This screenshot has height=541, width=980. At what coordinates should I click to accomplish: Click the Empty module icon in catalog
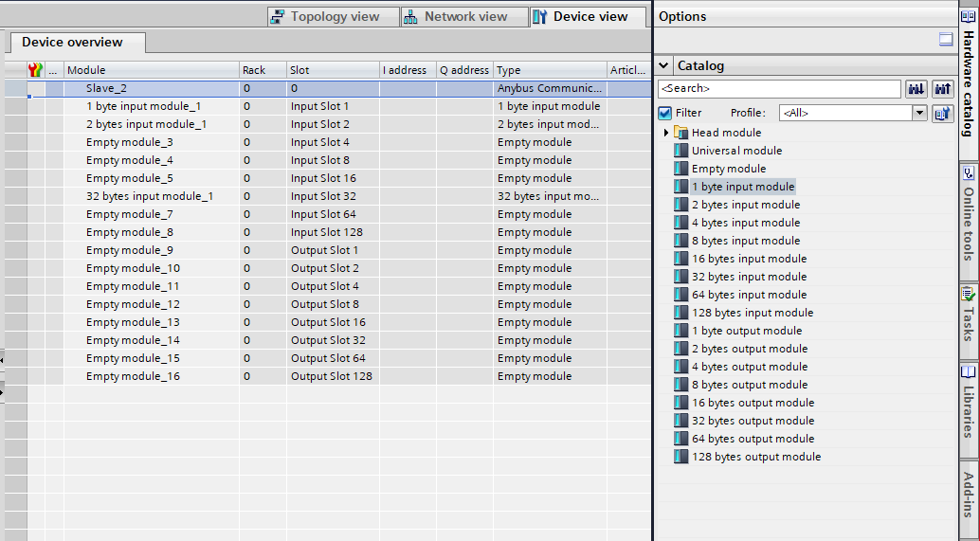point(681,169)
